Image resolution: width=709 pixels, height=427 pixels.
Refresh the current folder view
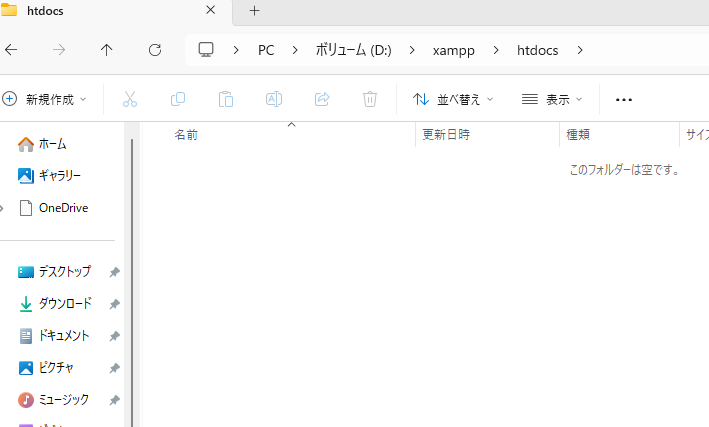(154, 50)
